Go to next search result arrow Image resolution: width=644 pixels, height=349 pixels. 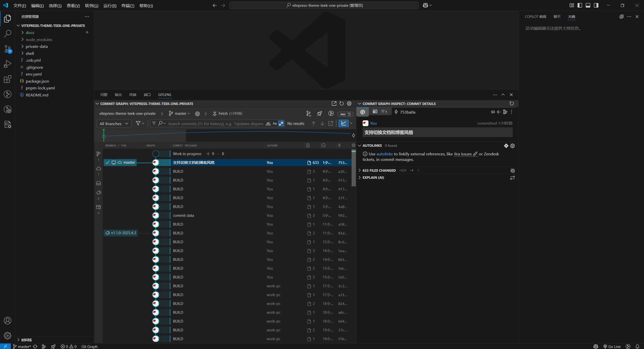322,123
